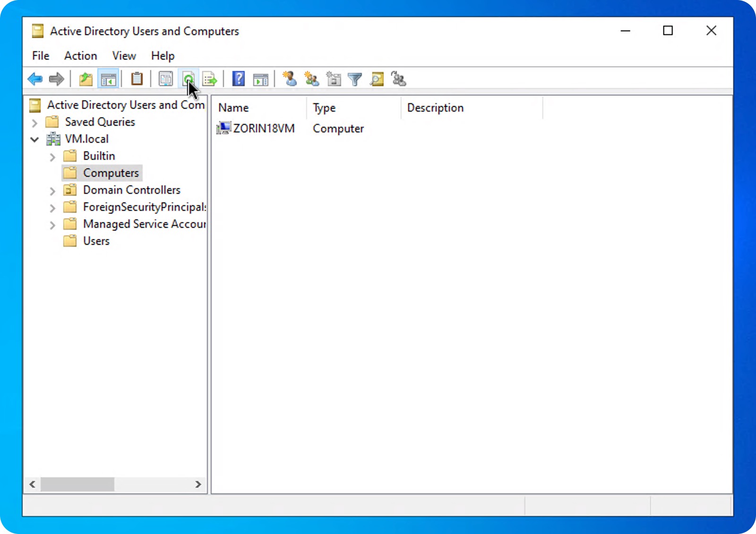Screen dimensions: 756x534
Task: Click the Find Objects toolbar icon
Action: (x=376, y=79)
